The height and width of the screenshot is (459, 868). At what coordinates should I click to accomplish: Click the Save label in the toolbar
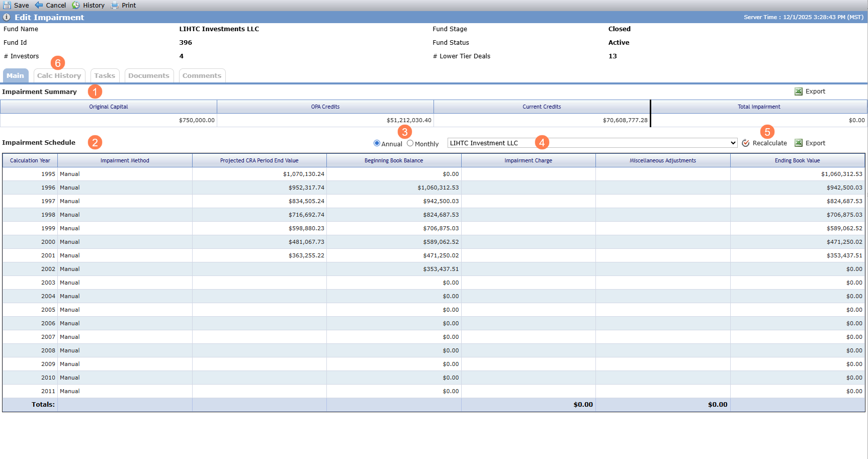click(x=21, y=5)
